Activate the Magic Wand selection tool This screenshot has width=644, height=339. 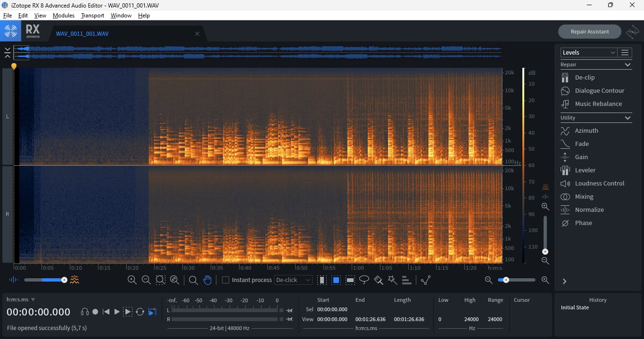pos(392,280)
